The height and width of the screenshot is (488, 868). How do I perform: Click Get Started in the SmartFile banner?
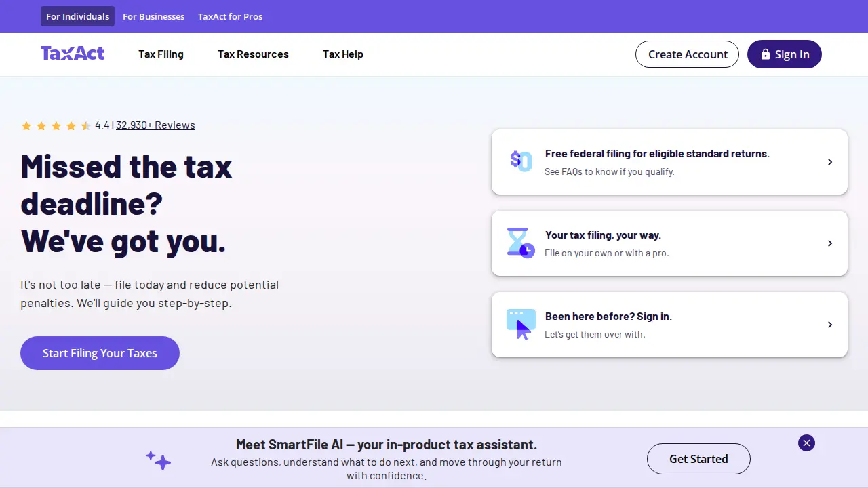click(698, 459)
